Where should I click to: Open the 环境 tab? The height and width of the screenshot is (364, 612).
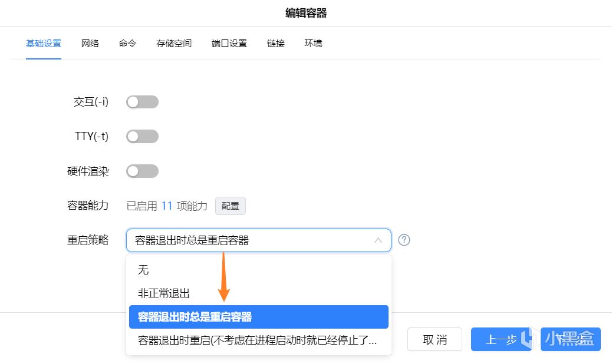tap(313, 44)
